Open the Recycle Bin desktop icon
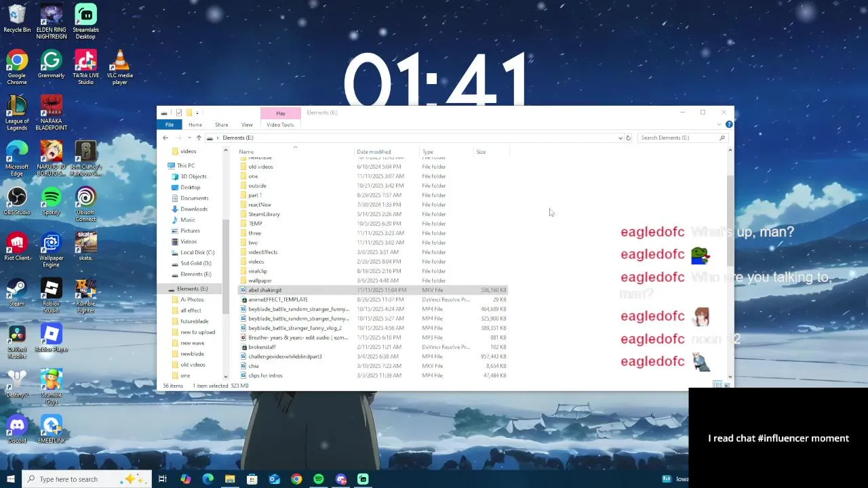The width and height of the screenshot is (868, 488). pos(17,20)
